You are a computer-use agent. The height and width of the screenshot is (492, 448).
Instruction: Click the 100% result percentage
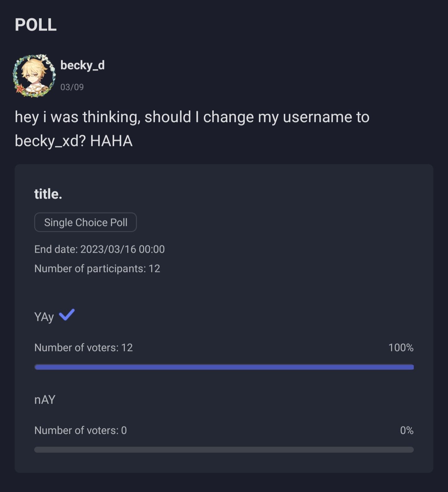pos(401,348)
